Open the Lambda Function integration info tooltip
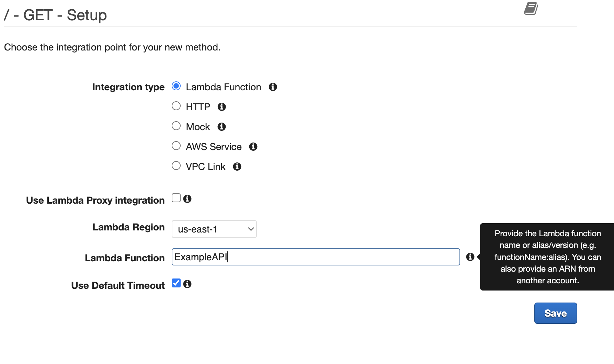614x364 pixels. 273,87
